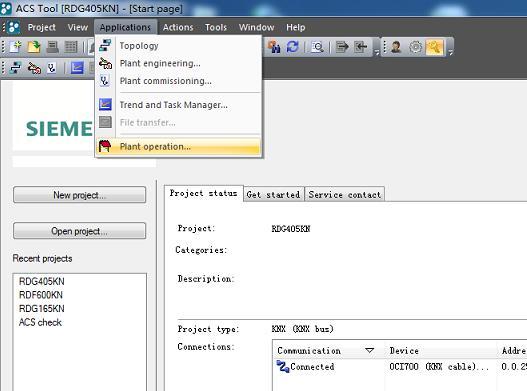Open the Project menu
The width and height of the screenshot is (527, 391).
[x=42, y=27]
